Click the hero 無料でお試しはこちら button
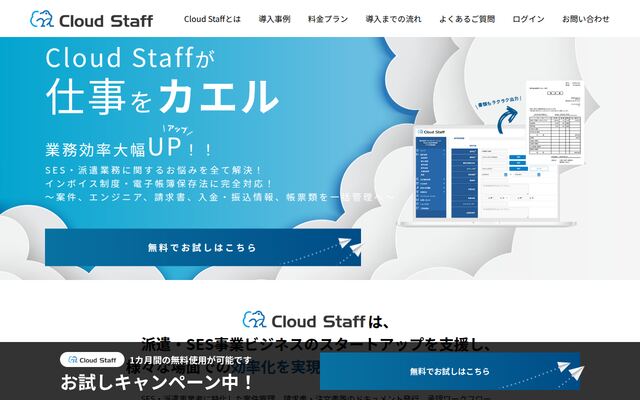 pyautogui.click(x=203, y=247)
